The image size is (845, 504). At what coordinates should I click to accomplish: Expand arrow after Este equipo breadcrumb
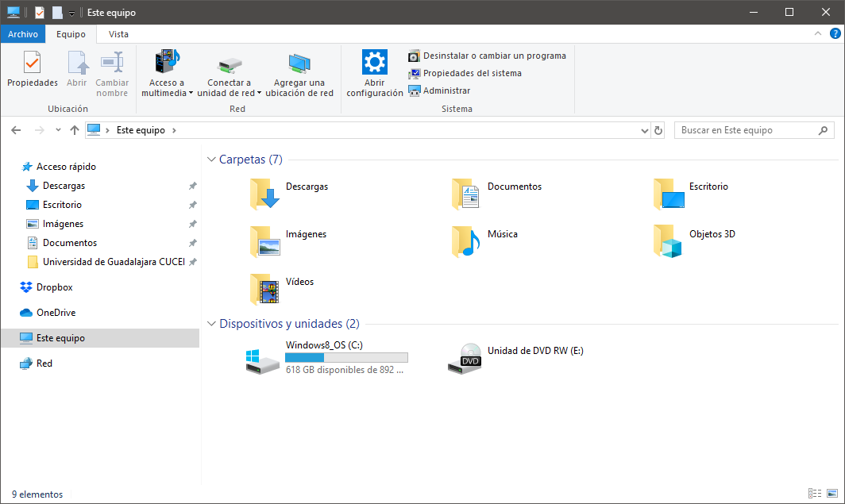click(174, 129)
